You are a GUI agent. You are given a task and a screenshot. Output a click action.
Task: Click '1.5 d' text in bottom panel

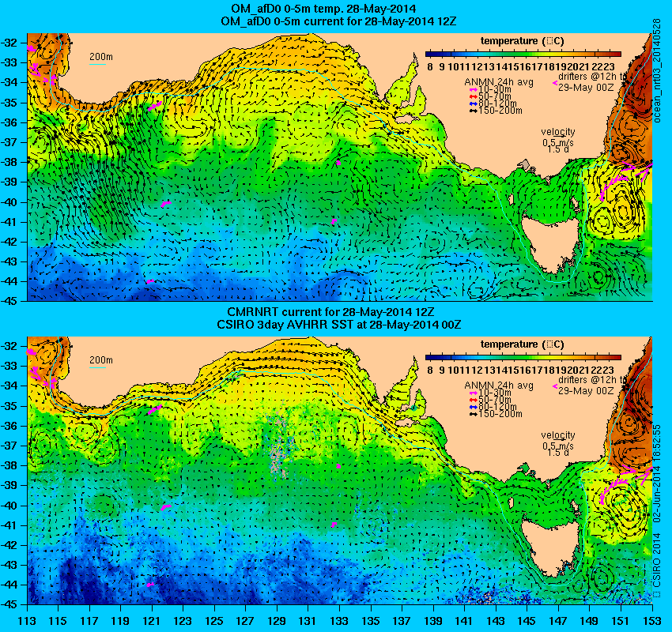(x=558, y=453)
